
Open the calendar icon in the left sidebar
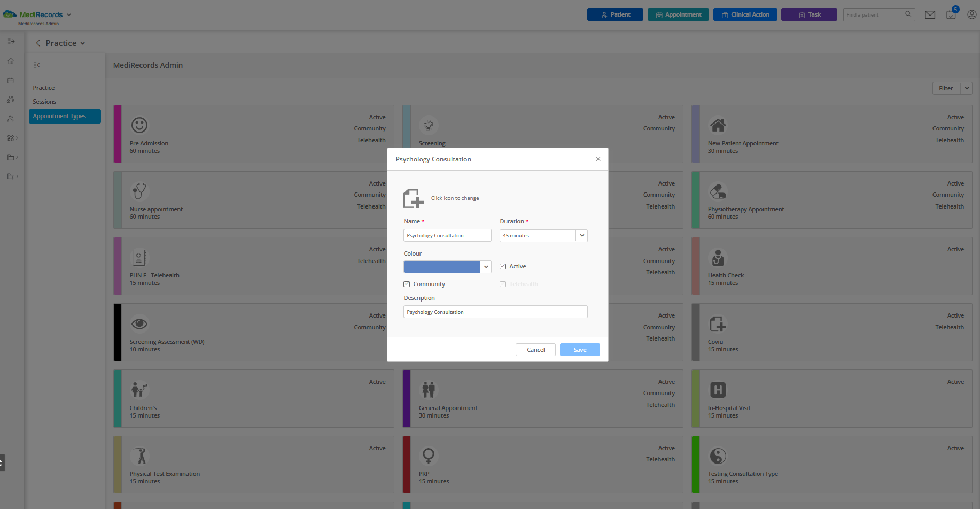coord(11,80)
